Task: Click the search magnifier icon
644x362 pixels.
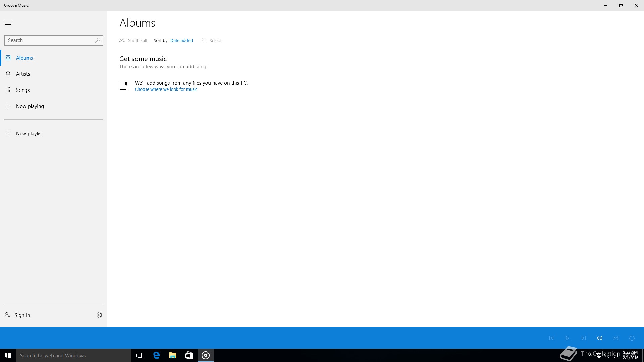Action: (98, 40)
